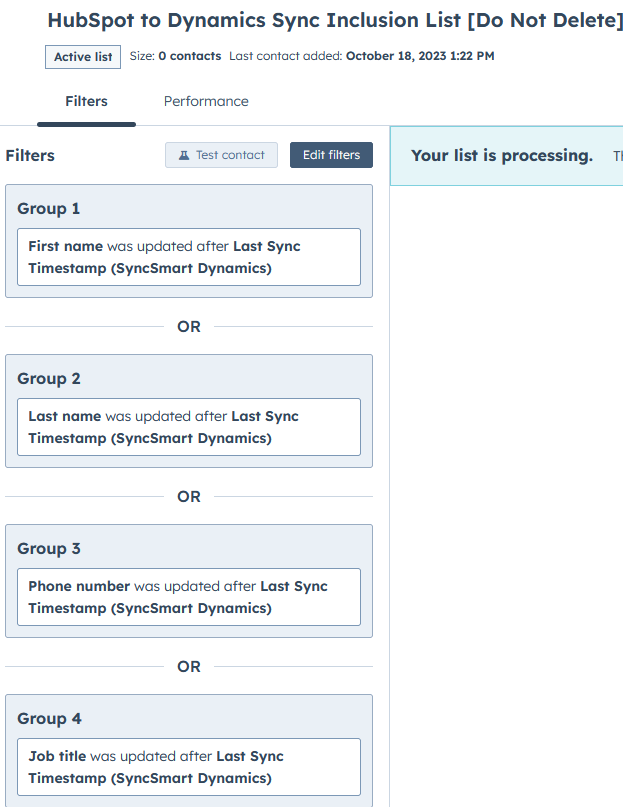The height and width of the screenshot is (807, 623).
Task: Click the 0 contacts size label
Action: [189, 56]
